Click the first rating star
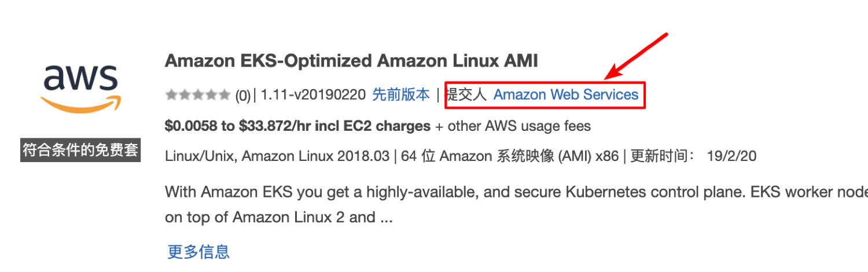Image resolution: width=868 pixels, height=272 pixels. 171,95
